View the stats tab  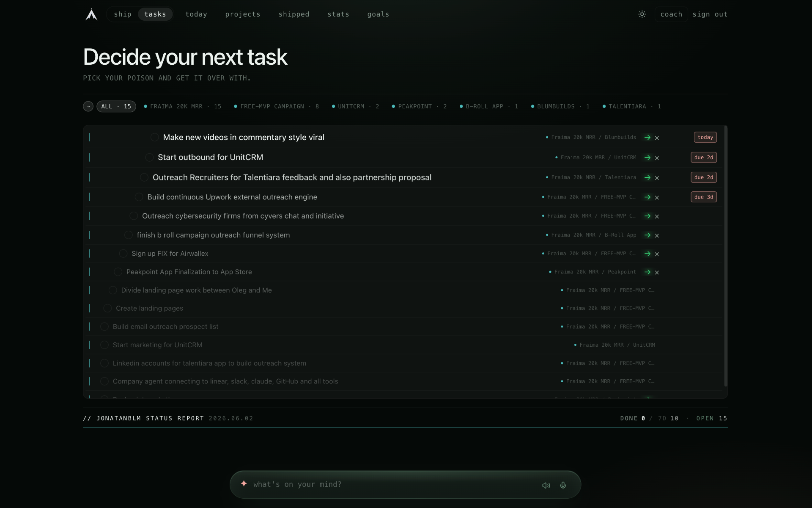point(338,14)
